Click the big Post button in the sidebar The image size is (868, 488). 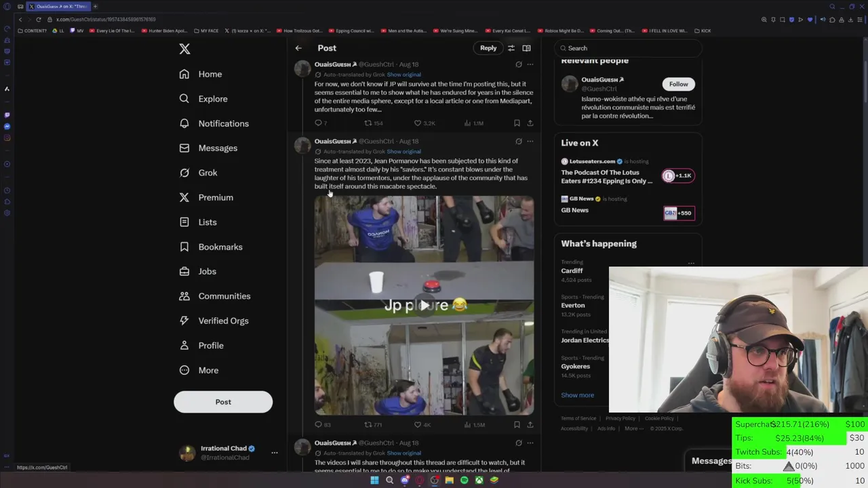tap(223, 402)
